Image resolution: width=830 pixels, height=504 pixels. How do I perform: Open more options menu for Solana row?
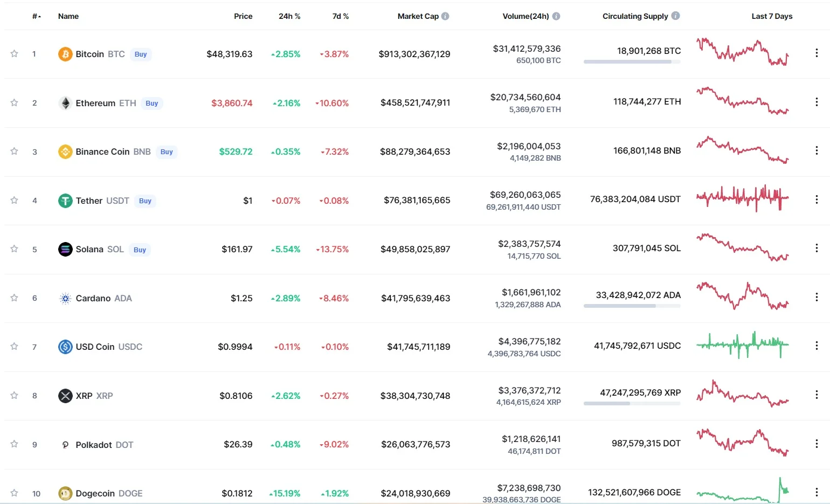817,248
